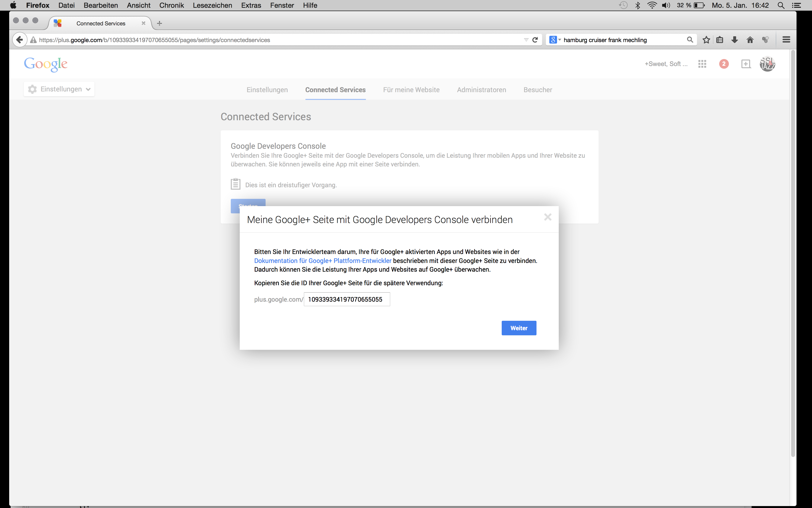The height and width of the screenshot is (508, 812).
Task: Click the home icon in toolbar
Action: coord(750,40)
